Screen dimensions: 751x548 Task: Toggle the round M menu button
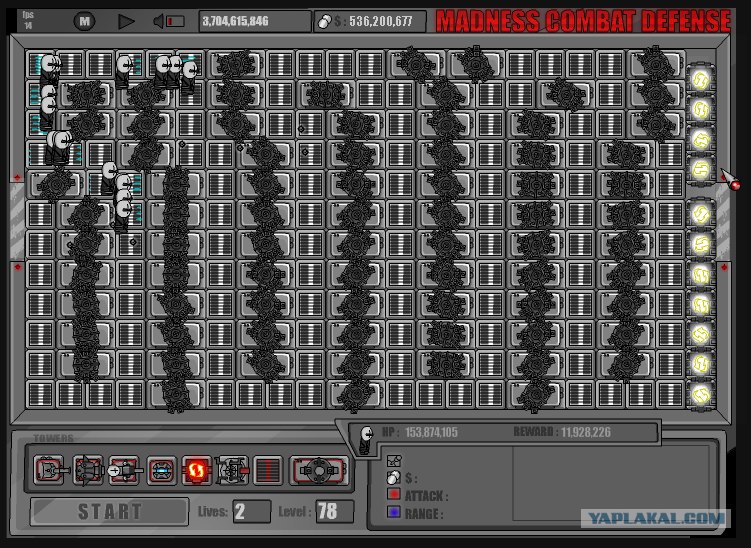coord(84,21)
